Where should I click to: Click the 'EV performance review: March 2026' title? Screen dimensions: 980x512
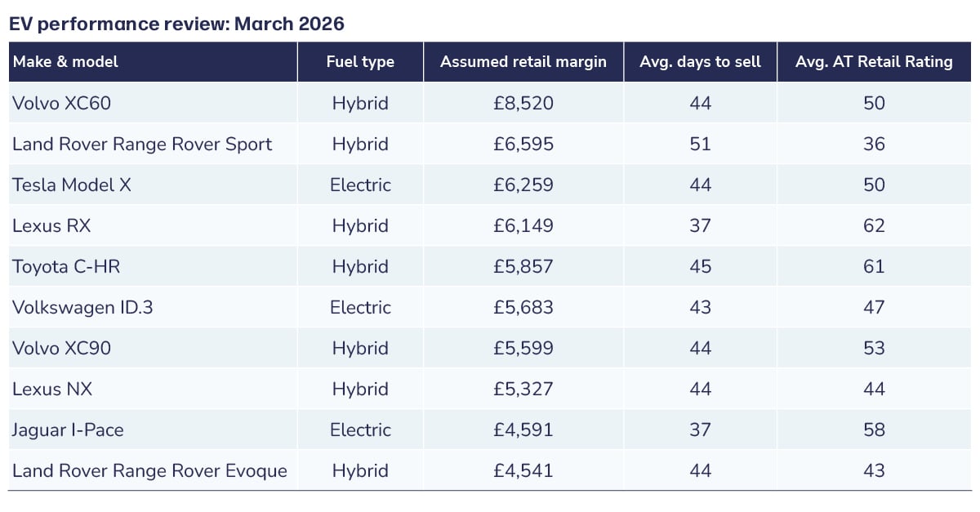[x=176, y=24]
